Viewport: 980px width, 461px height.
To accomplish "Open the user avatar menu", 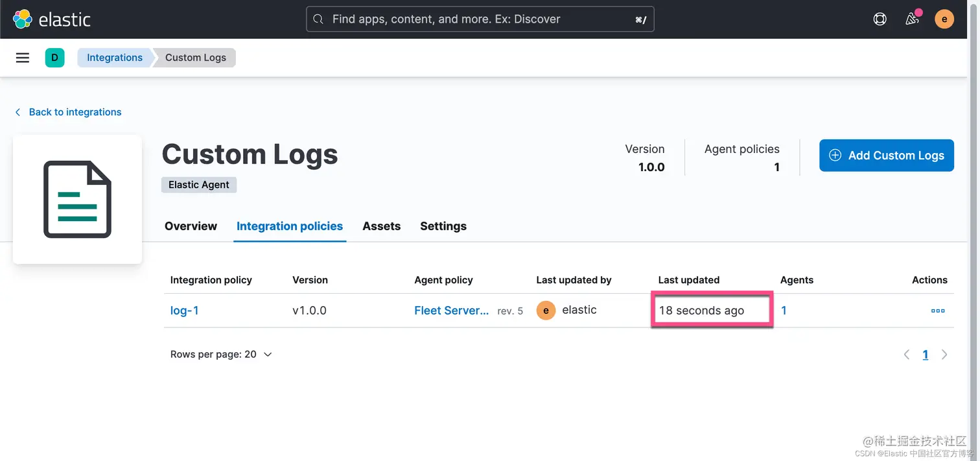I will coord(944,19).
